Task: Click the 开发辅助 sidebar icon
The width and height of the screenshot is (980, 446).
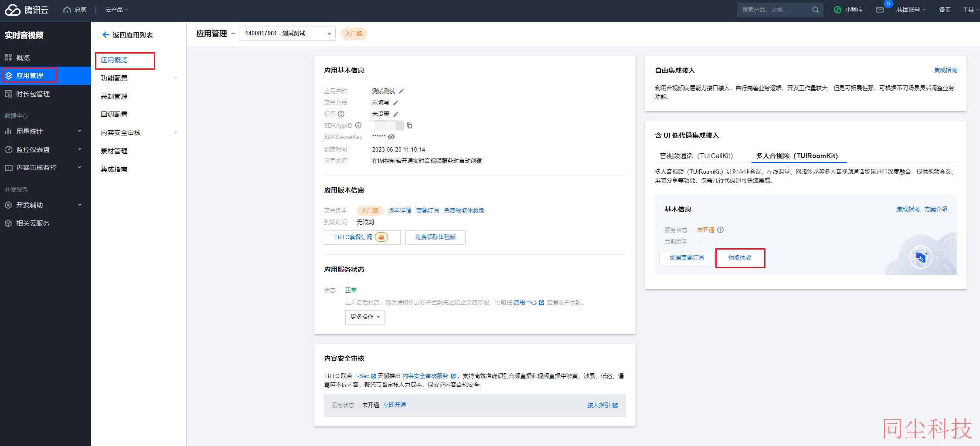Action: [8, 205]
